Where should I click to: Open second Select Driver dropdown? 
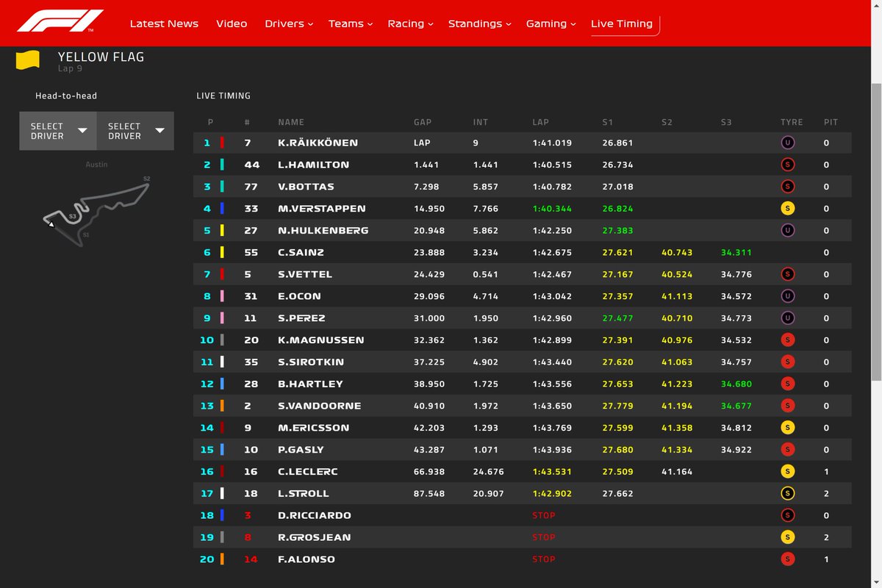[x=135, y=131]
